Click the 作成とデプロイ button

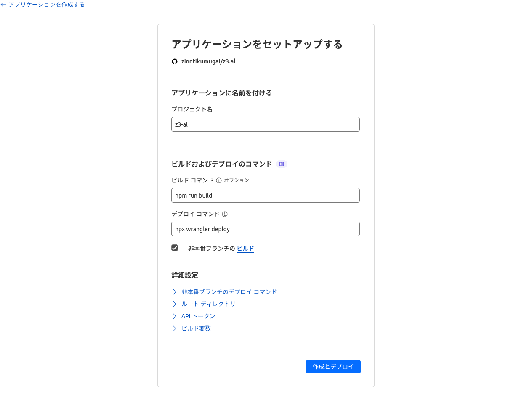(333, 367)
